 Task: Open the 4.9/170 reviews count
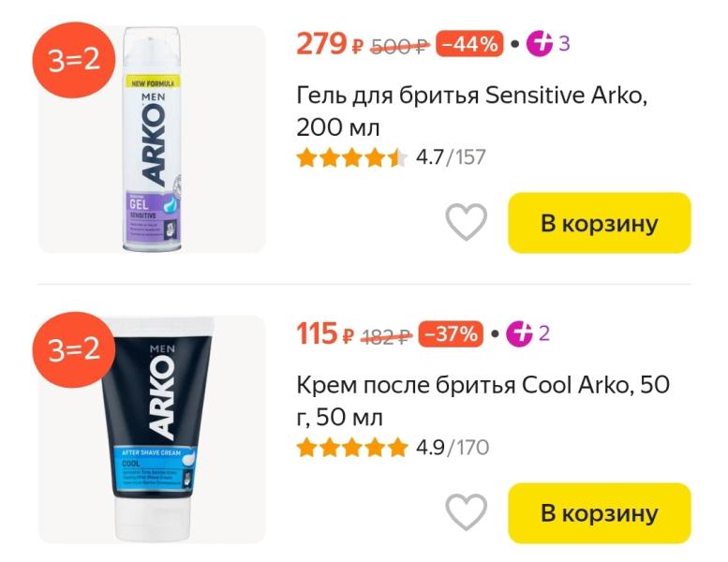[x=453, y=448]
